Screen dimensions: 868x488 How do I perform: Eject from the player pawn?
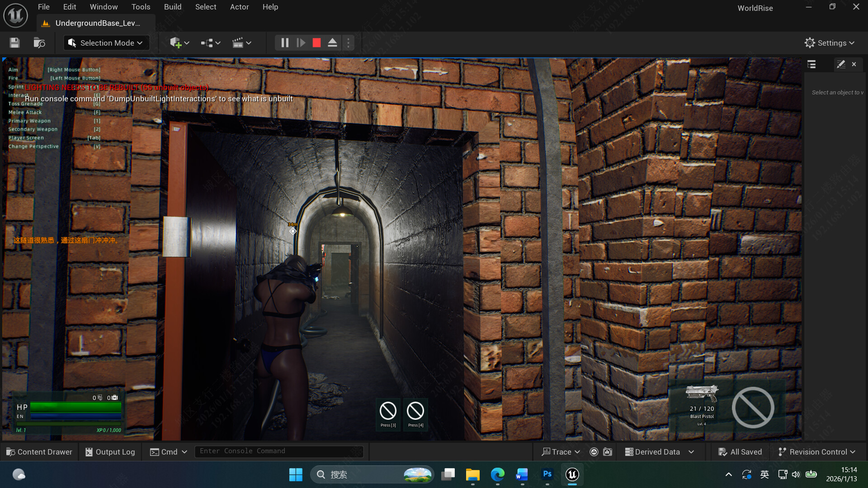point(332,42)
